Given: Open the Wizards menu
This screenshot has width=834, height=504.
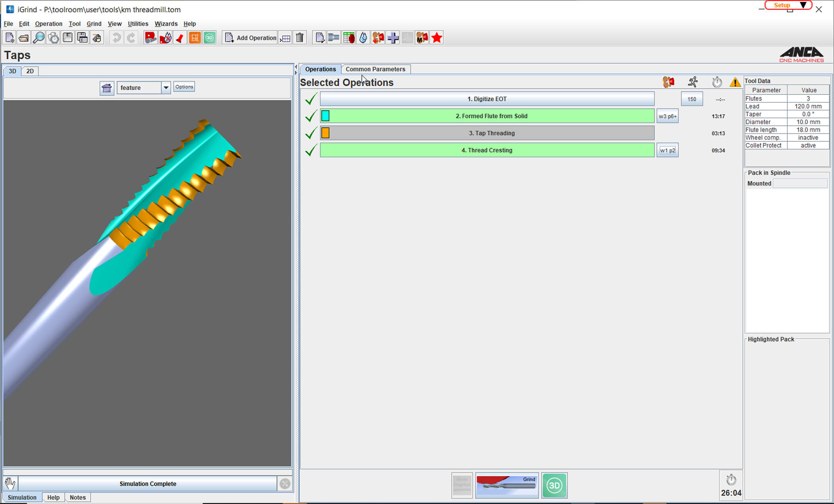Looking at the screenshot, I should pos(166,24).
